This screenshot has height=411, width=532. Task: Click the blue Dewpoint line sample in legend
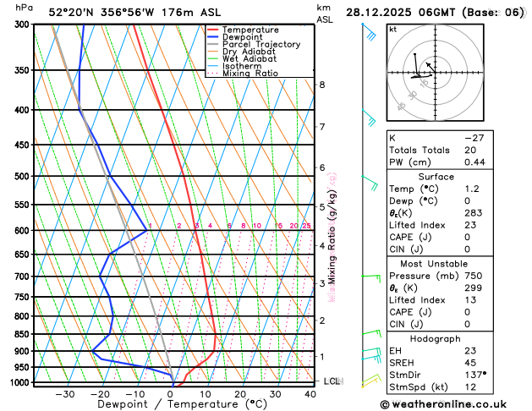[x=213, y=37]
